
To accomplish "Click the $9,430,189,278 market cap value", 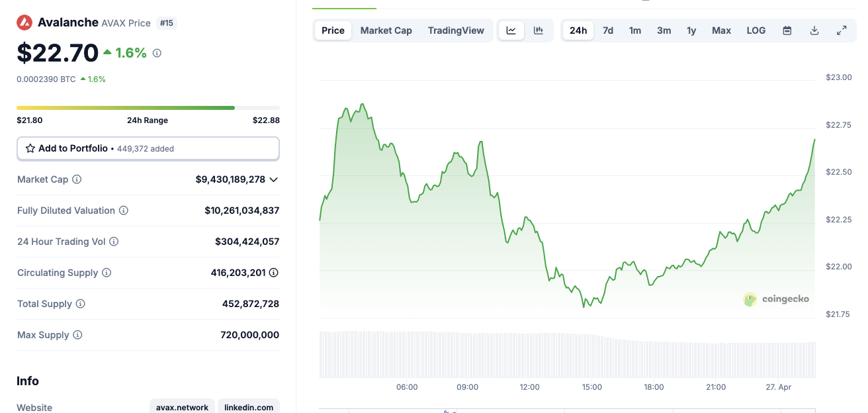I will [x=230, y=179].
